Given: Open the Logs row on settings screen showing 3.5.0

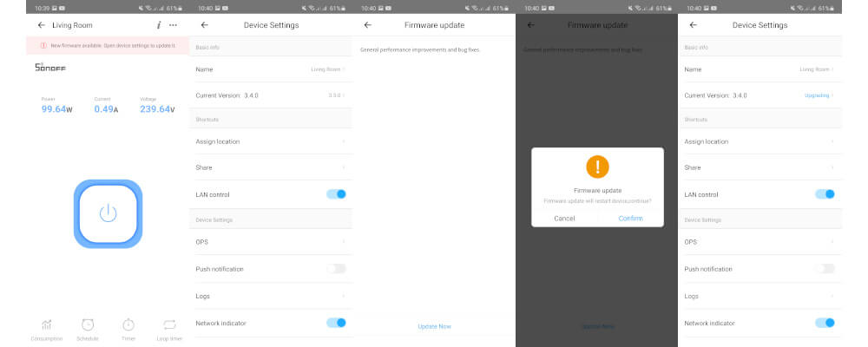Looking at the screenshot, I should pos(271,296).
